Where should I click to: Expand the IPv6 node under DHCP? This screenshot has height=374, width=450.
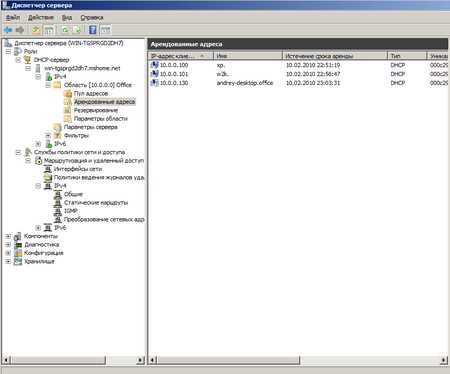[x=38, y=144]
